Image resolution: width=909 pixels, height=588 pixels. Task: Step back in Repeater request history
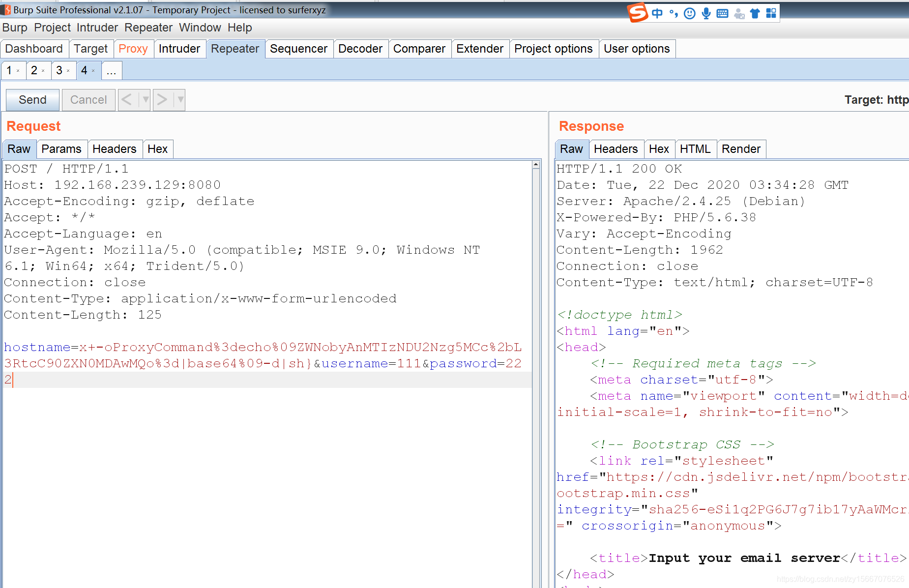pyautogui.click(x=127, y=100)
